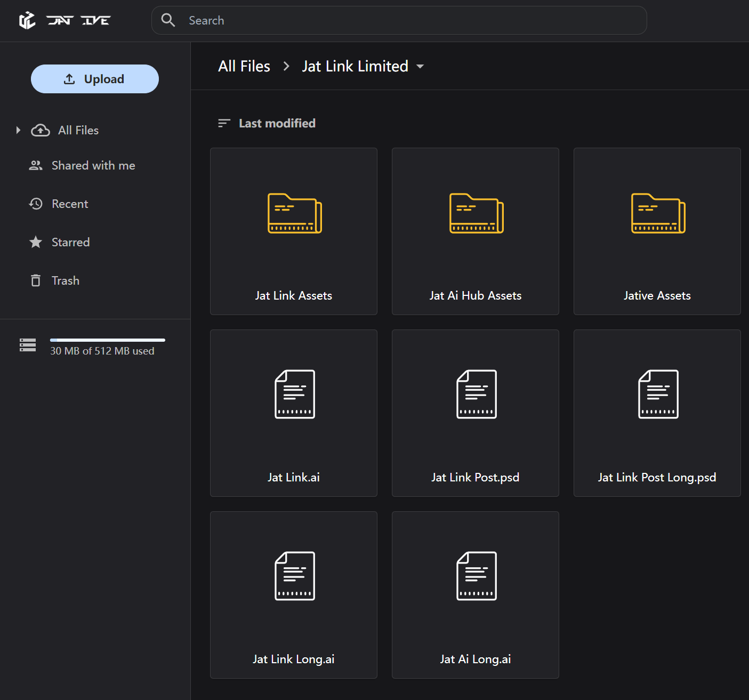The width and height of the screenshot is (749, 700).
Task: Click the Jative Assets label
Action: [657, 295]
